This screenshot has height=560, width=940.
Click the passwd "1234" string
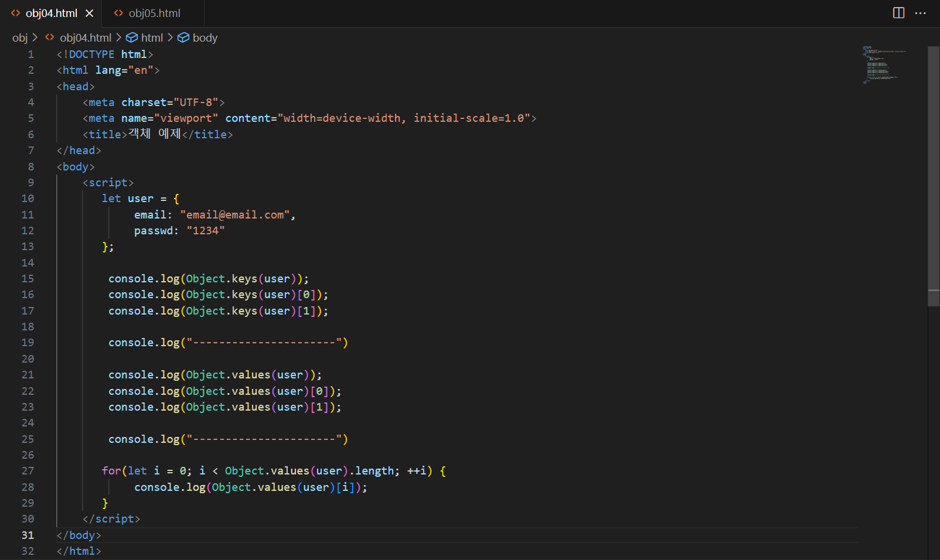[205, 231]
